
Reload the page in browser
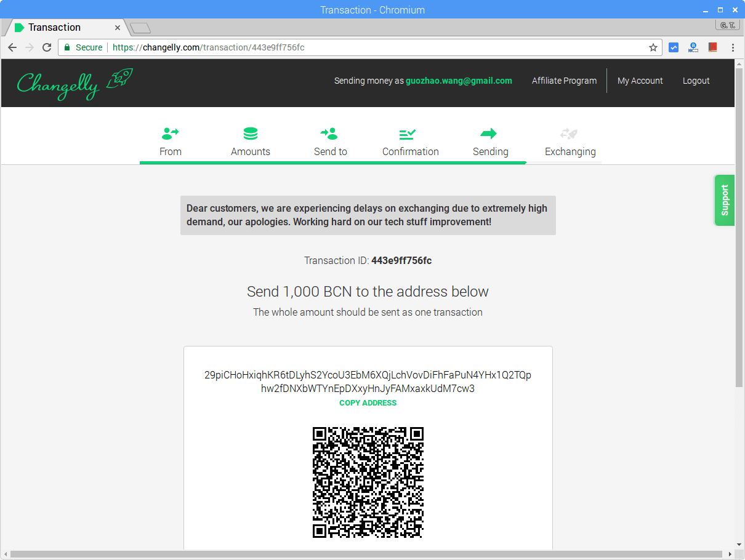coord(47,47)
